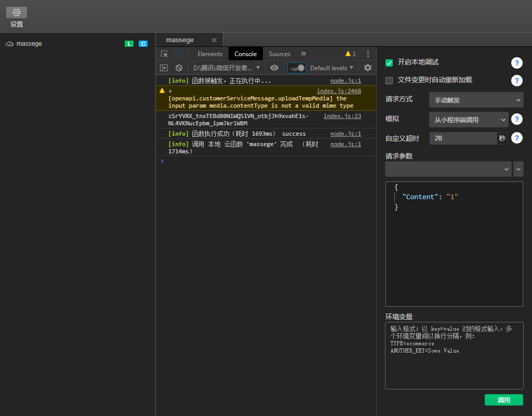Click the 自定义超时 input field
This screenshot has width=532, height=416.
463,138
